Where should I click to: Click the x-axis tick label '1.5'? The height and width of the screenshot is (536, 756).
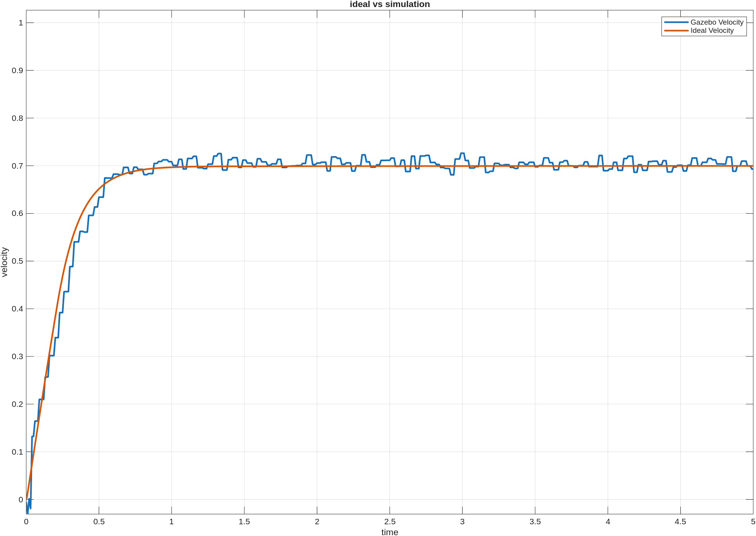244,522
